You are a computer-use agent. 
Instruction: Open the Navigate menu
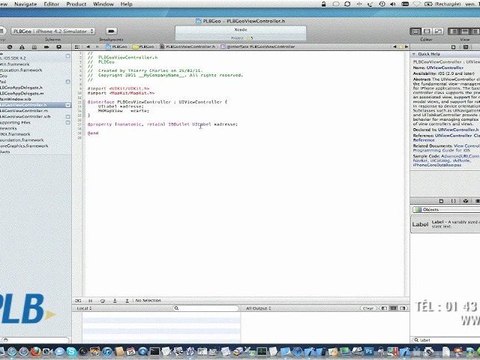pyautogui.click(x=25, y=4)
